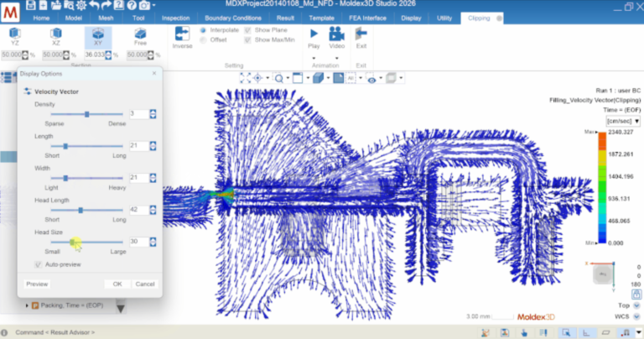Viewport: 644px width, 339px height.
Task: Click the axis coordinate icon in the status bar
Action: point(586,333)
